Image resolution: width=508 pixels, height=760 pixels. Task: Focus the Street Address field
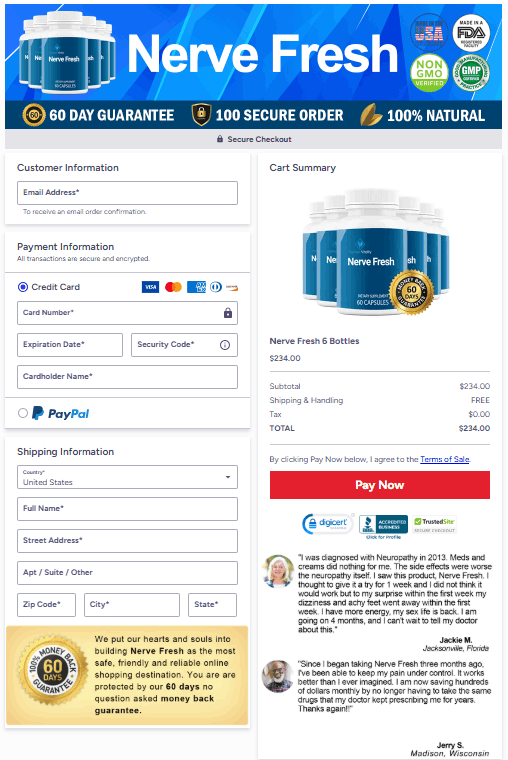tap(127, 541)
